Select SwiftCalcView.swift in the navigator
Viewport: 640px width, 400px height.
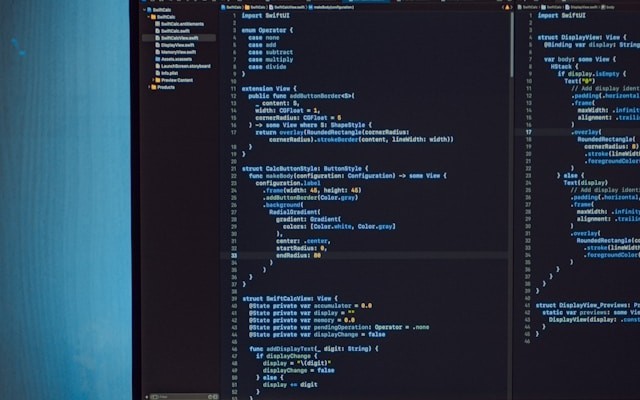point(180,38)
